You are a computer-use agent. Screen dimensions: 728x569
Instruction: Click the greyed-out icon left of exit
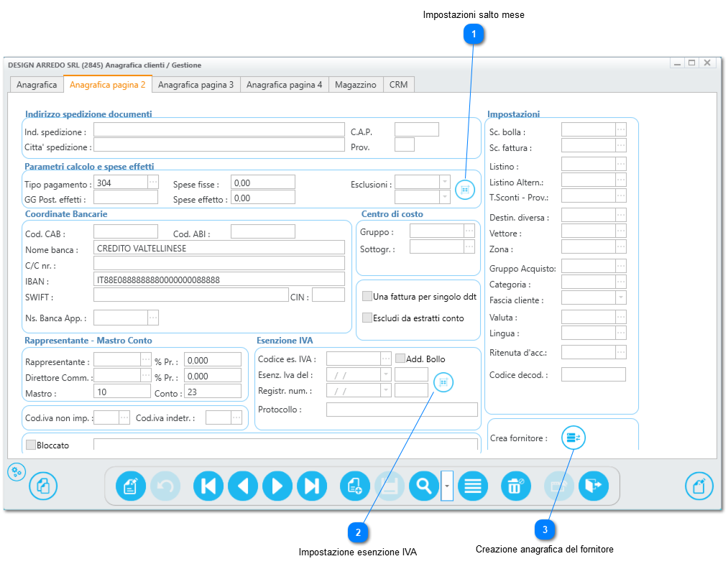[559, 486]
